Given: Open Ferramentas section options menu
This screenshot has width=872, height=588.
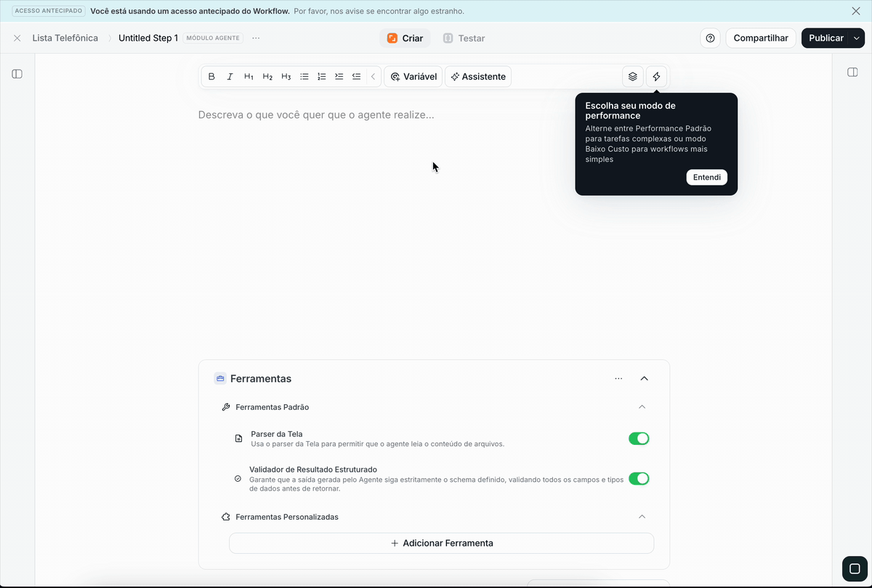Looking at the screenshot, I should (618, 379).
